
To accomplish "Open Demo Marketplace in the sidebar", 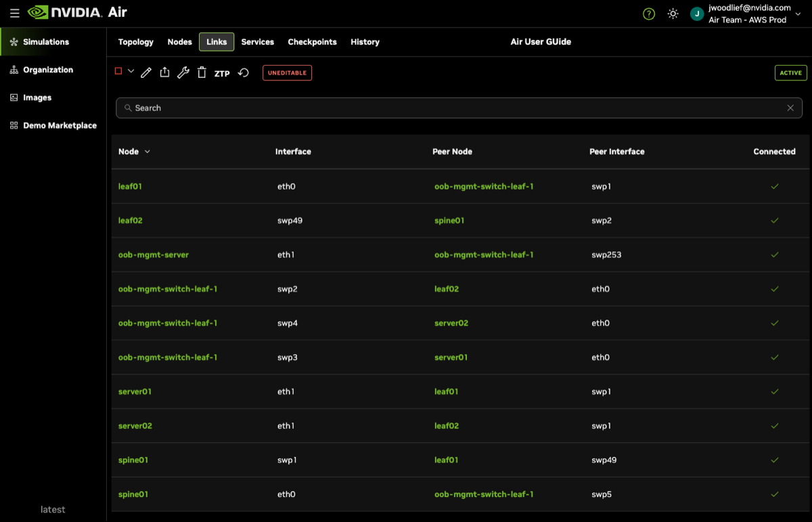I will (60, 125).
